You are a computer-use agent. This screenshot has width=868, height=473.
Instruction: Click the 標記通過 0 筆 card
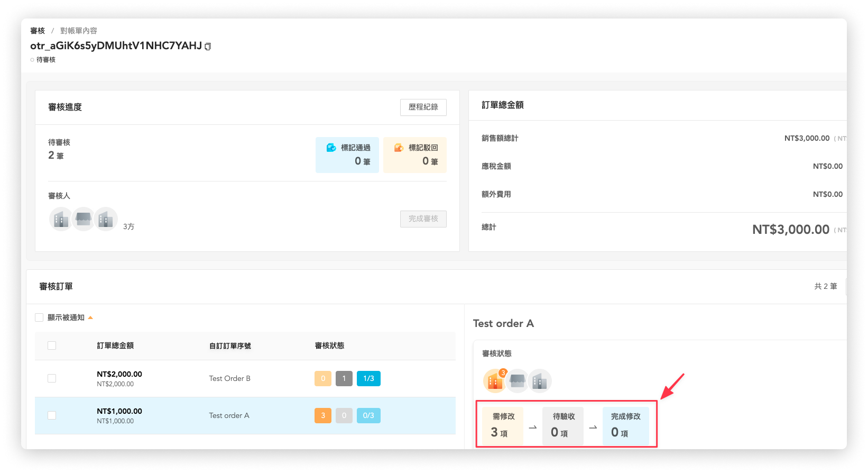pyautogui.click(x=347, y=155)
